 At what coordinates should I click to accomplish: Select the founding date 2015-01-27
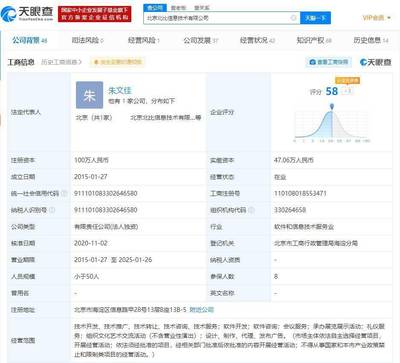[91, 177]
